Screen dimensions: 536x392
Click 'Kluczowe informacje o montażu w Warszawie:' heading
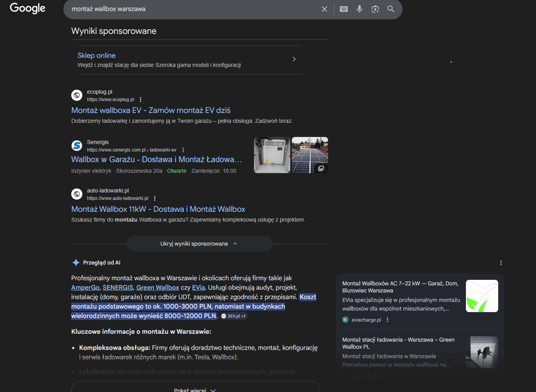click(x=141, y=332)
